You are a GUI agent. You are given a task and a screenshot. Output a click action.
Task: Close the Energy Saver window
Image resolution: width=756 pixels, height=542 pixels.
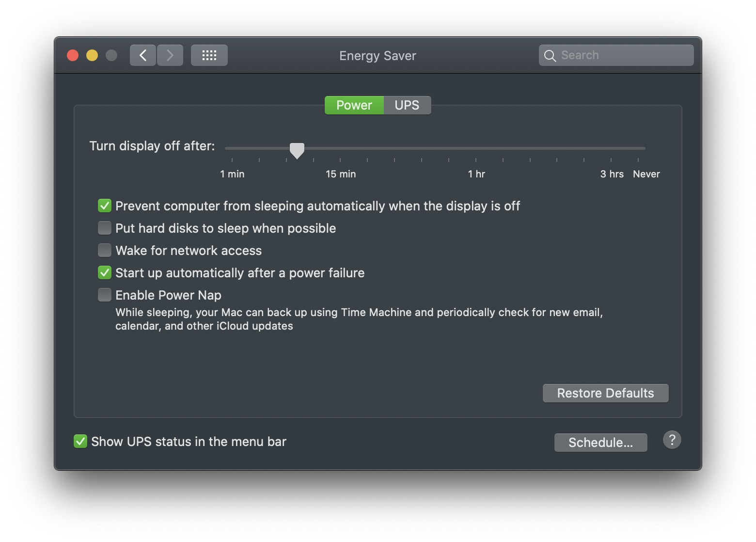tap(73, 55)
